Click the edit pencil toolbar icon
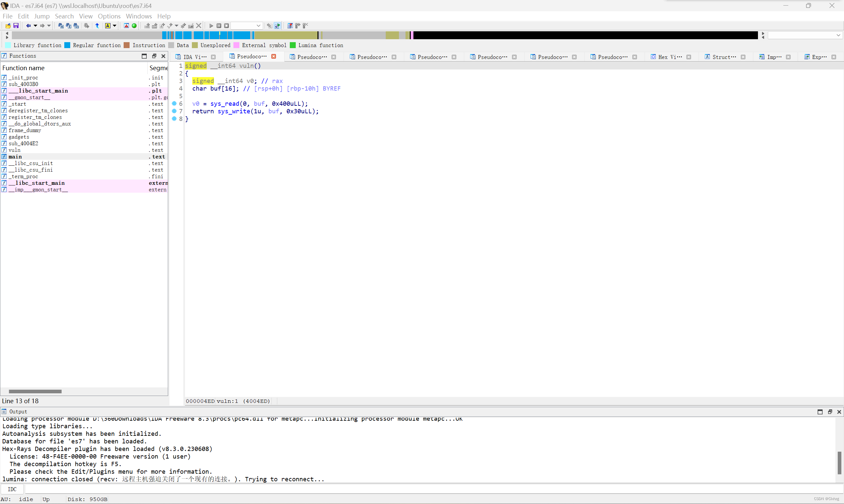 [191, 26]
